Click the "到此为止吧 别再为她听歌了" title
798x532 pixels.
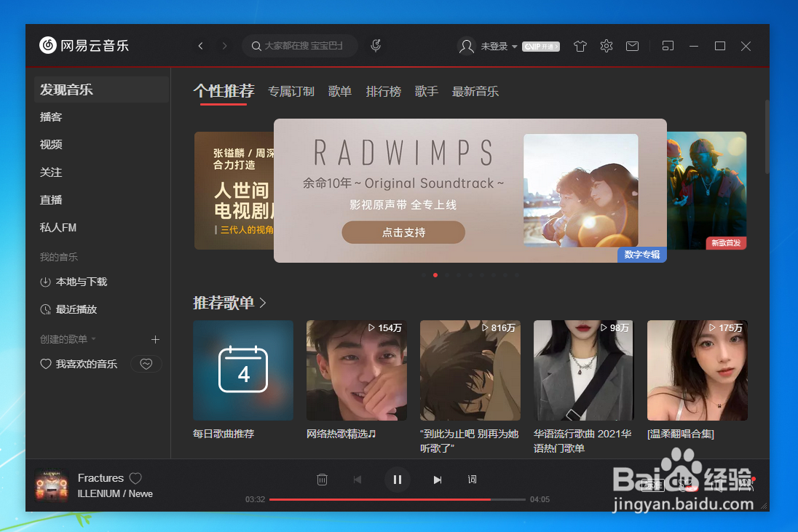coord(469,441)
